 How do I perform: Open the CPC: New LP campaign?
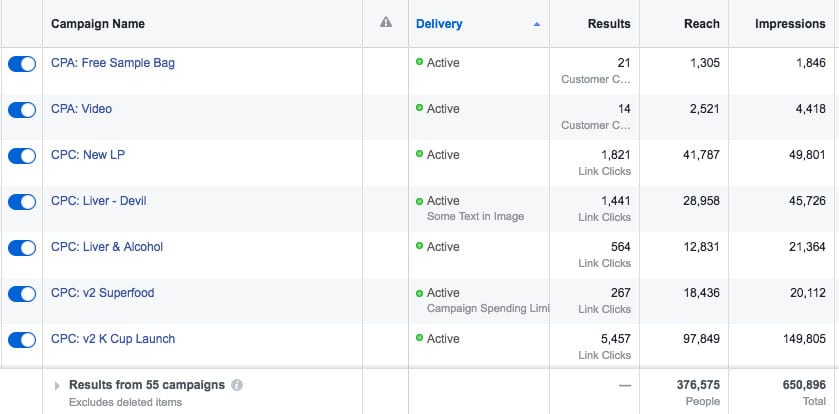pyautogui.click(x=88, y=155)
